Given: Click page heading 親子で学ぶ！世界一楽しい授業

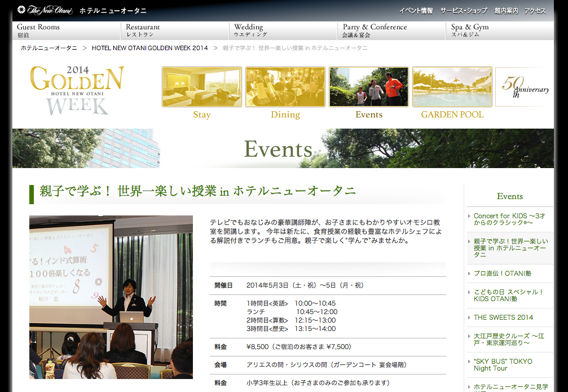Looking at the screenshot, I should 197,191.
